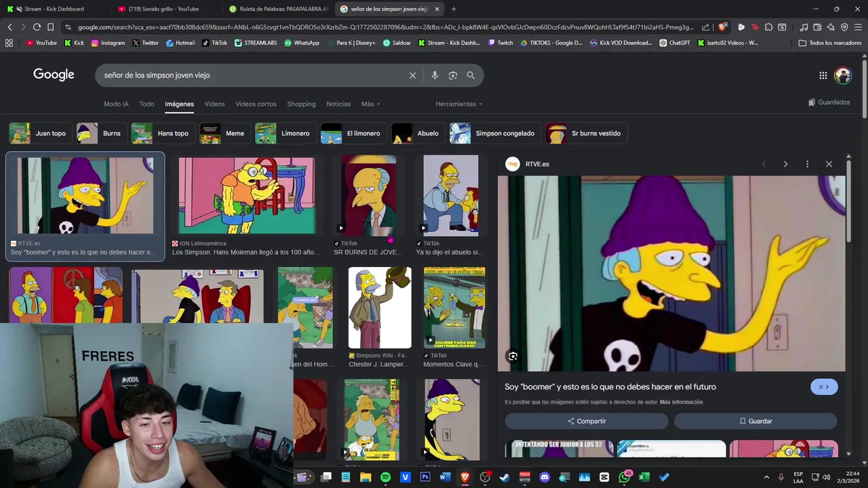
Task: Open Google Lens search by image icon
Action: pyautogui.click(x=453, y=75)
